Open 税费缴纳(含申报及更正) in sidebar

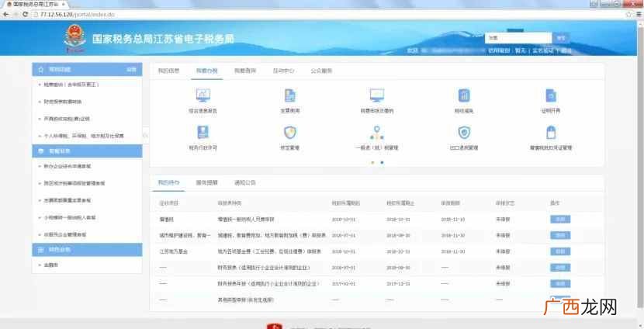pyautogui.click(x=71, y=85)
